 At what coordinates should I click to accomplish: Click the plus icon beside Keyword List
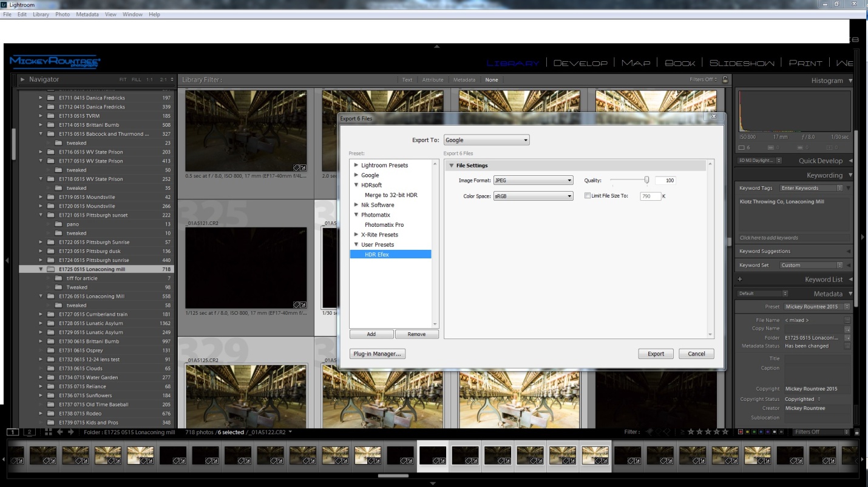pos(740,280)
